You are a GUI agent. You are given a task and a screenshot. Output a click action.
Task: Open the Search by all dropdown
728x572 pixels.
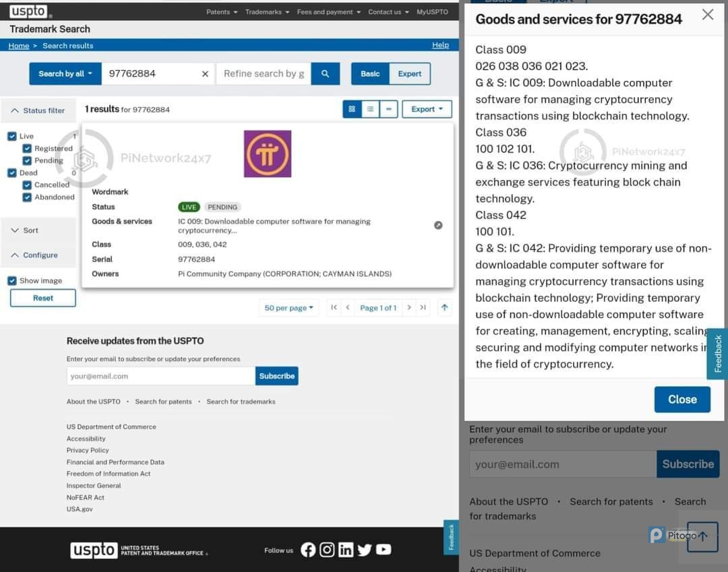pos(65,73)
